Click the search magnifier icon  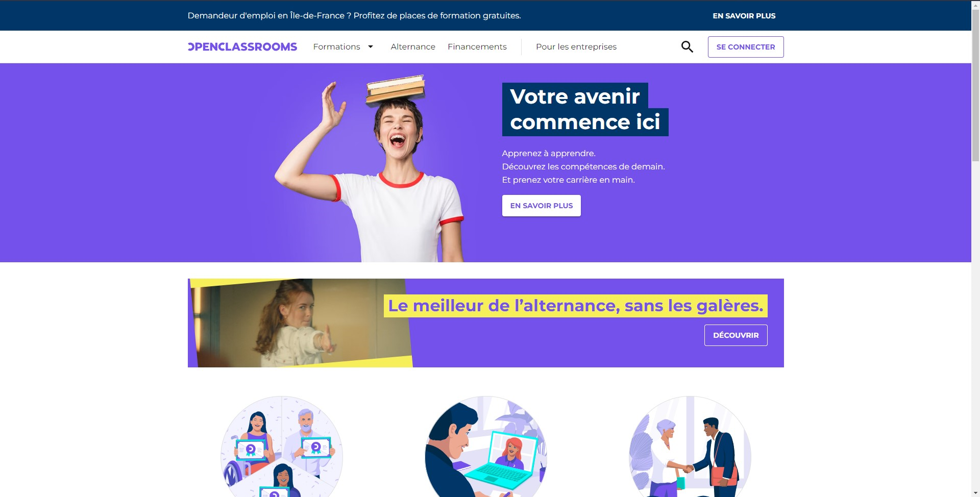click(x=687, y=47)
